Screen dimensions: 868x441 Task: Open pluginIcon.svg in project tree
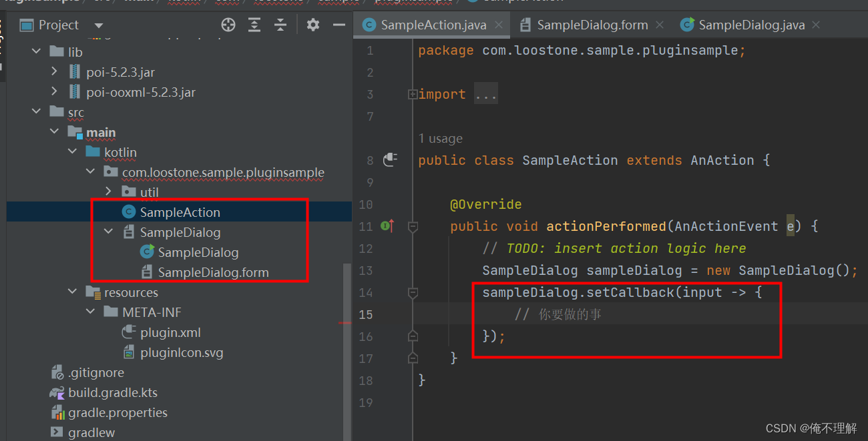tap(182, 352)
